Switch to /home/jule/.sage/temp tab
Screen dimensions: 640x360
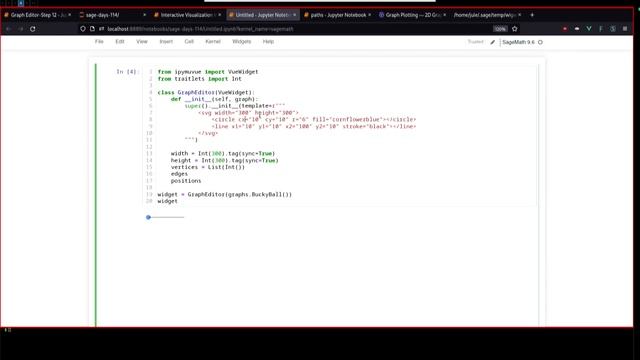click(x=486, y=15)
